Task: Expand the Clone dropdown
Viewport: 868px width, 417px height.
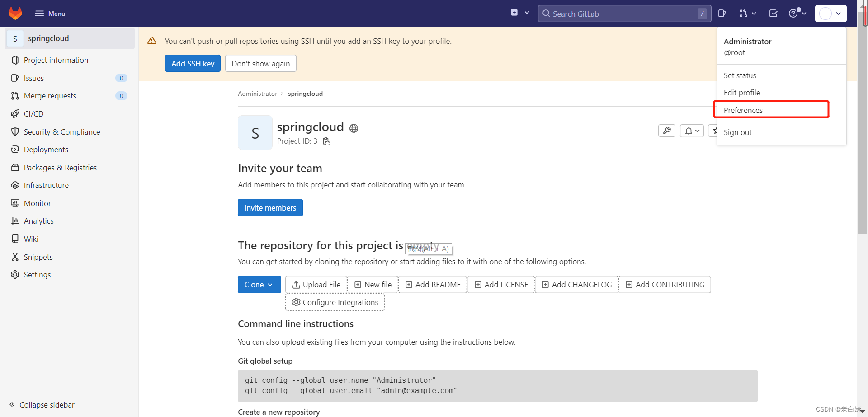Action: [x=259, y=285]
